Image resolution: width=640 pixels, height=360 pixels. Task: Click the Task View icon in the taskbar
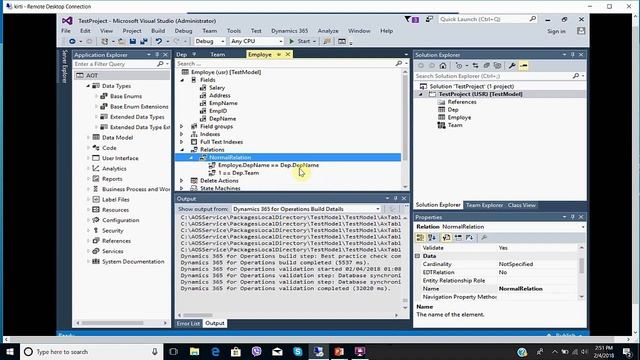coord(173,351)
